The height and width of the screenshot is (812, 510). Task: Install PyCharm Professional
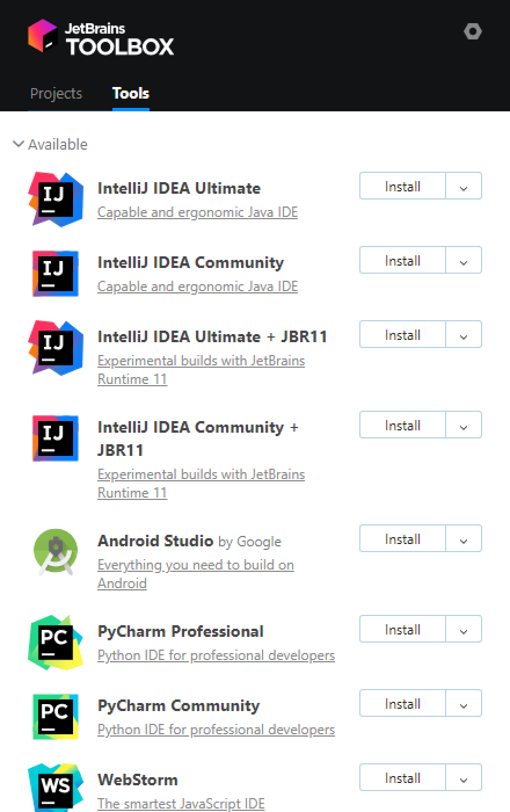tap(403, 629)
